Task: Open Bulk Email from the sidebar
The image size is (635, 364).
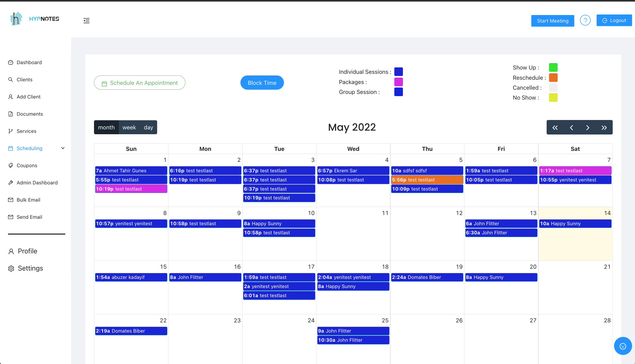Action: tap(28, 200)
